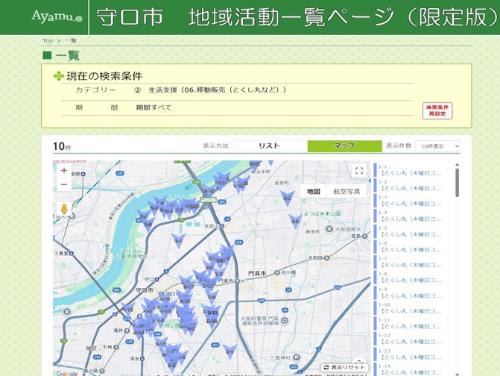Screen dimensions: 500x376
Task: Select the マップ view tab
Action: point(344,146)
